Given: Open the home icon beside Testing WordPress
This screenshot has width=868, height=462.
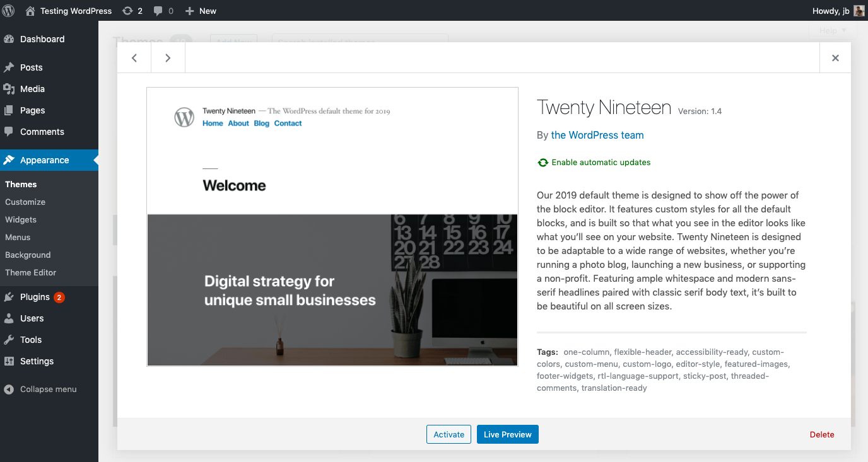Looking at the screenshot, I should coord(30,11).
